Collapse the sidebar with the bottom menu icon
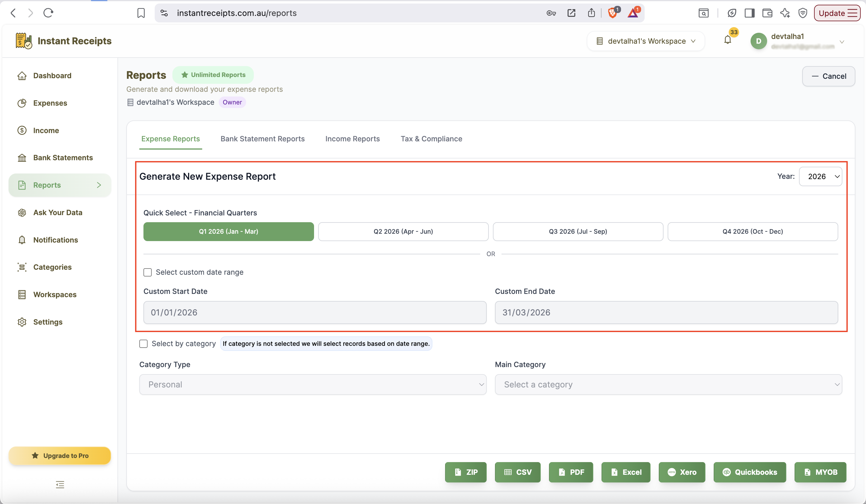The width and height of the screenshot is (866, 504). pos(60,485)
